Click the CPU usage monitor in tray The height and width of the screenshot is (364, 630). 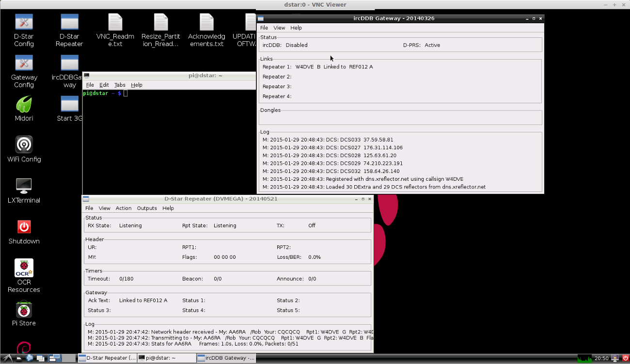pyautogui.click(x=584, y=358)
